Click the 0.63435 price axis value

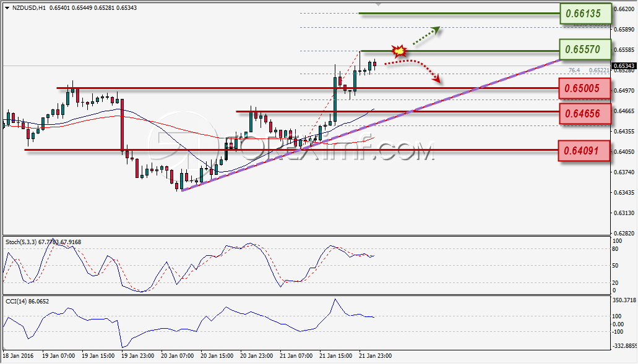tap(624, 193)
